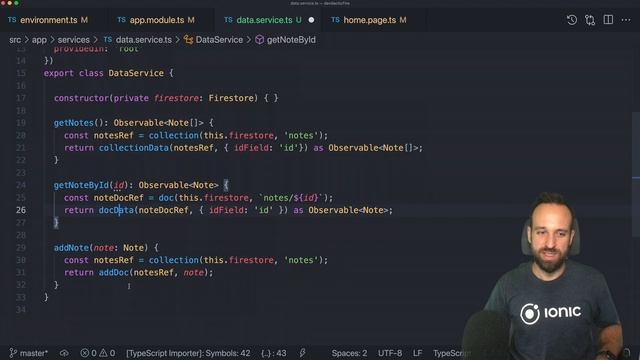Click the master* git branch indicator

[29, 353]
